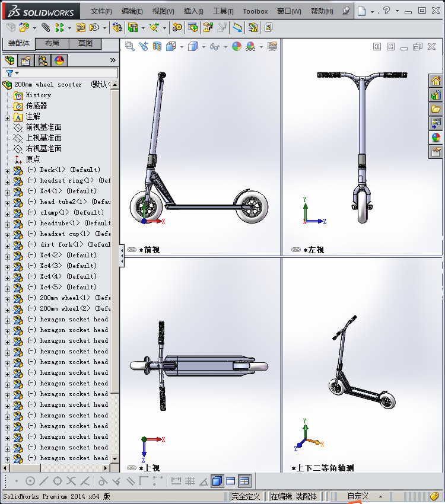The width and height of the screenshot is (445, 504).
Task: Click the View Settings monitor icon
Action: coord(272,46)
